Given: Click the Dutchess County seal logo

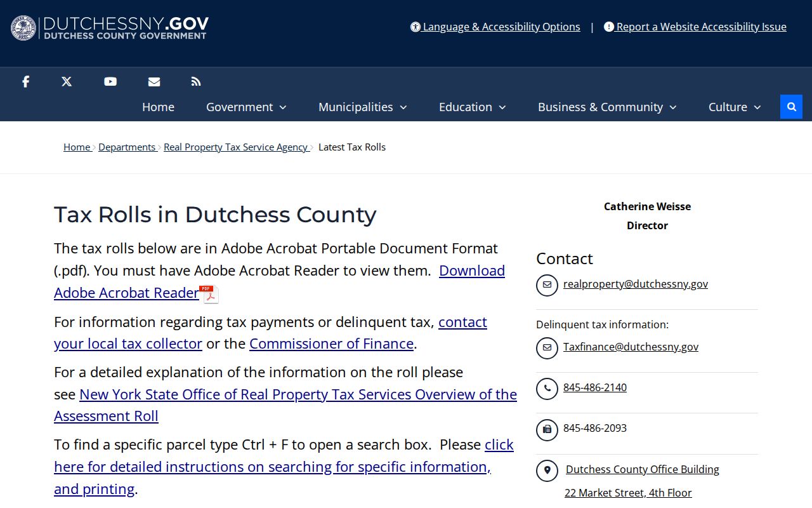Looking at the screenshot, I should [23, 28].
